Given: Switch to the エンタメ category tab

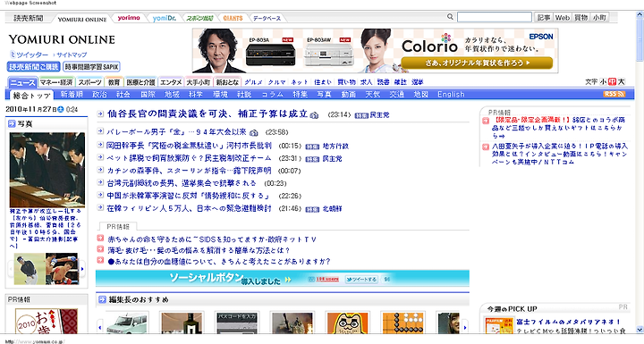Looking at the screenshot, I should (x=171, y=82).
